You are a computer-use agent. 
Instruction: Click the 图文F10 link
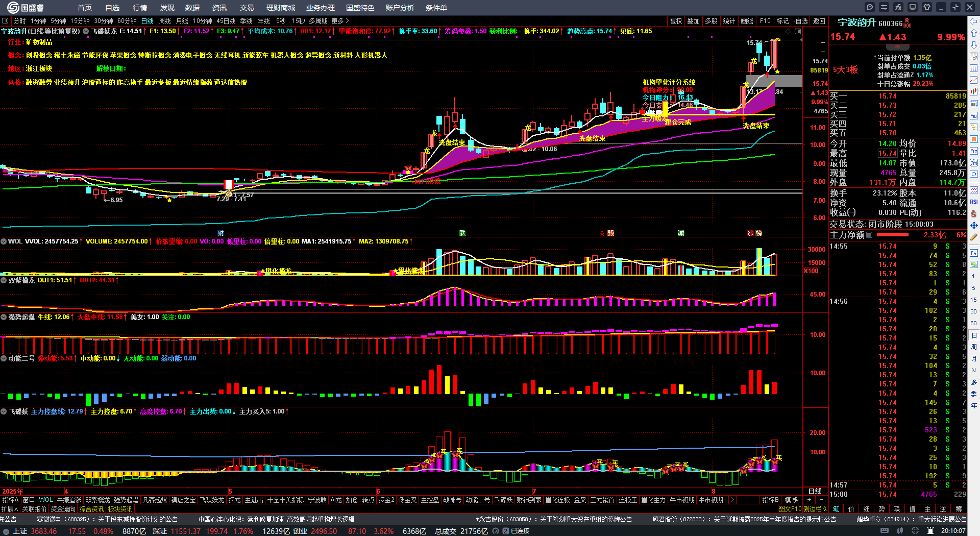(790, 509)
